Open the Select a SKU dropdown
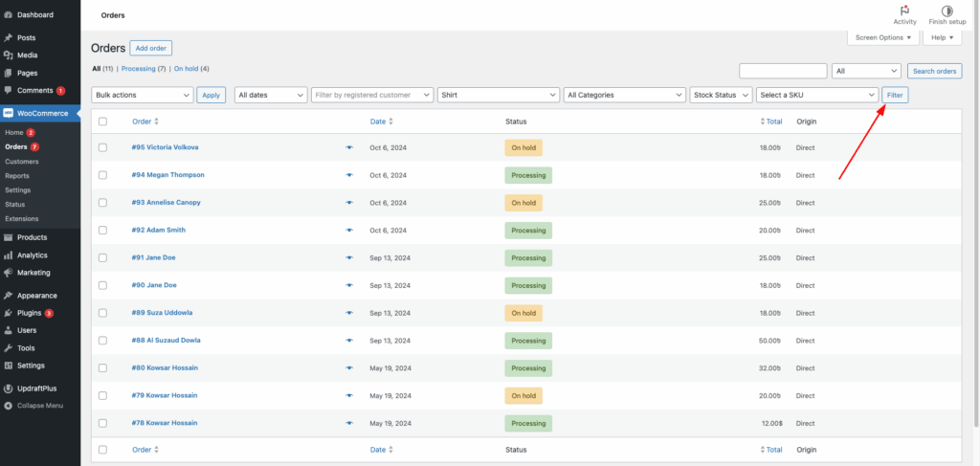This screenshot has height=466, width=980. pyautogui.click(x=817, y=95)
